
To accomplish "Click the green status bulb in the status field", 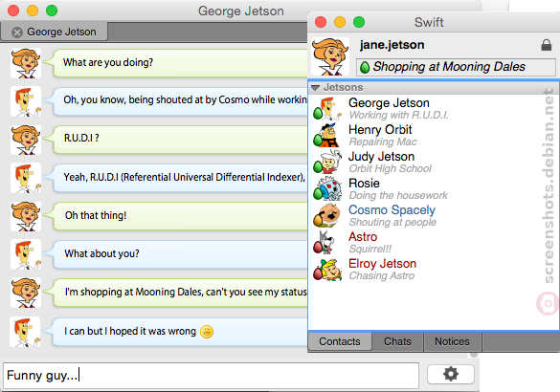I will 365,67.
